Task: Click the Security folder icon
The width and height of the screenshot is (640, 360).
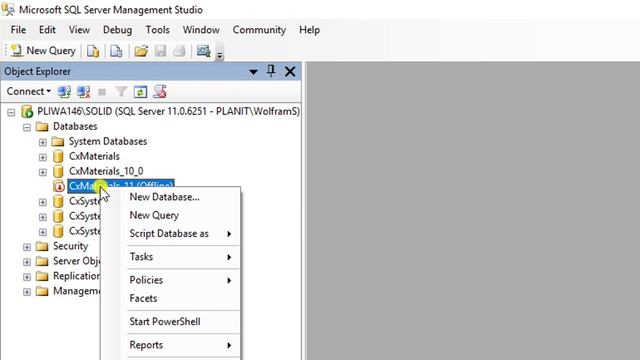Action: 42,246
